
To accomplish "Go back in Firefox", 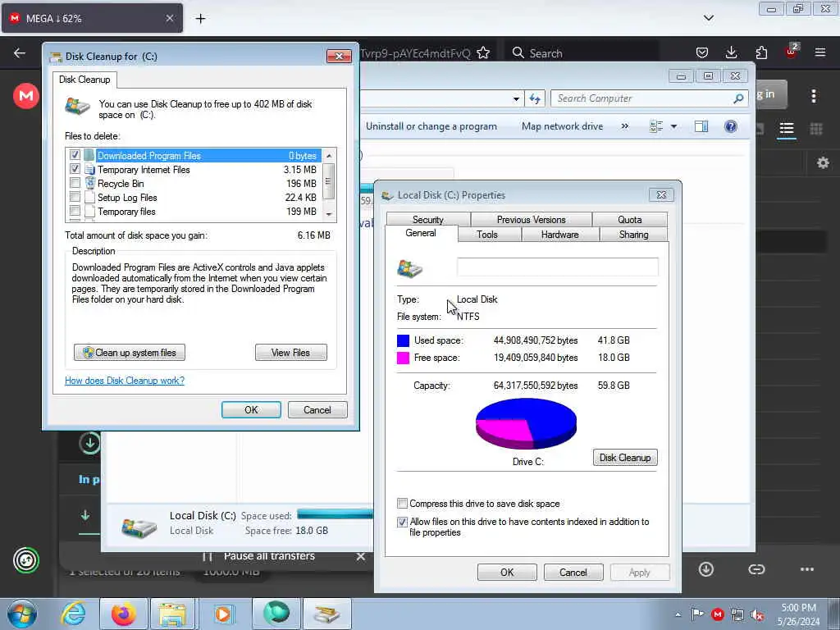I will coord(20,52).
